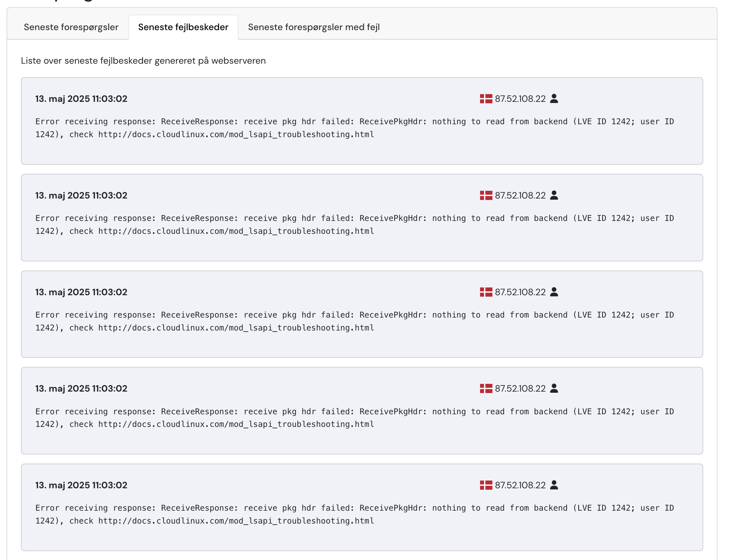Open the Seneste forespørgsler med fejl tab
Viewport: 731px width, 560px height.
tap(314, 27)
